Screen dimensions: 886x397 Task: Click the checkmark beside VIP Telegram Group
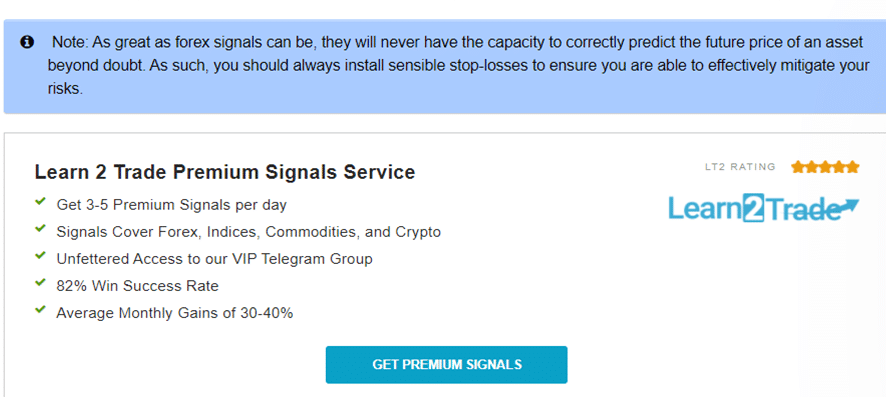click(40, 256)
